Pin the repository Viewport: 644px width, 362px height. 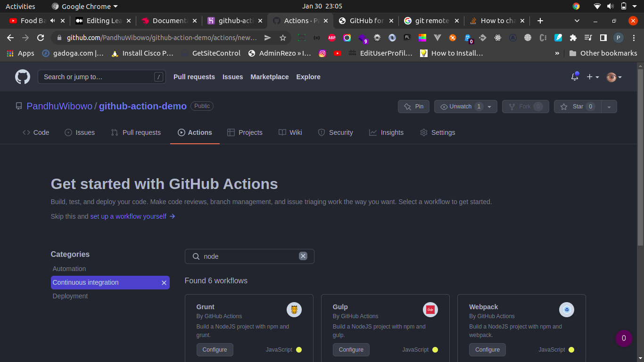pyautogui.click(x=413, y=107)
